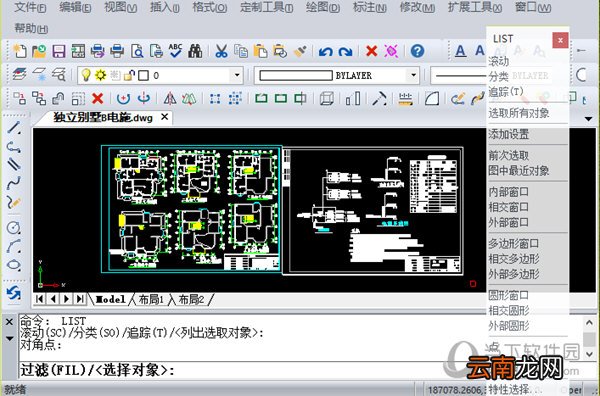This screenshot has height=396, width=600.
Task: Close the 独立别墅B电施.dwg tab
Action: [x=165, y=117]
